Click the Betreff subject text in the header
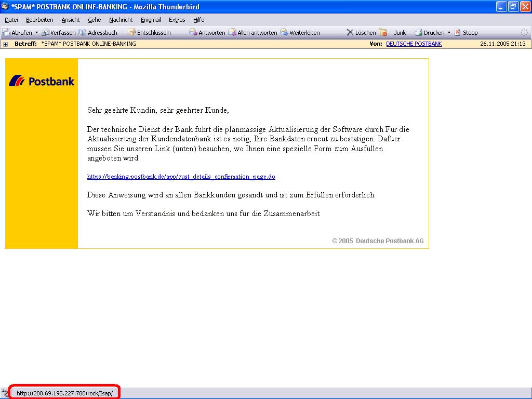Screen dimensions: 532x399 point(88,44)
